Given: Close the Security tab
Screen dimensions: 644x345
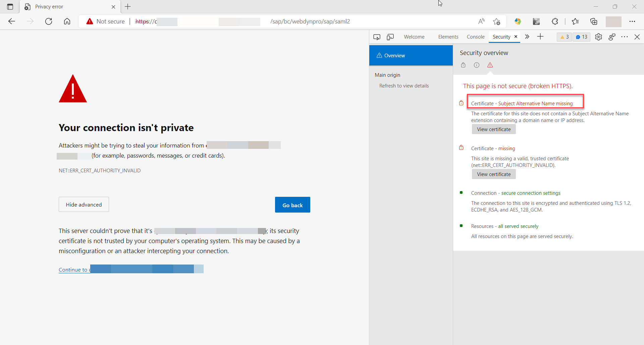Looking at the screenshot, I should 516,37.
